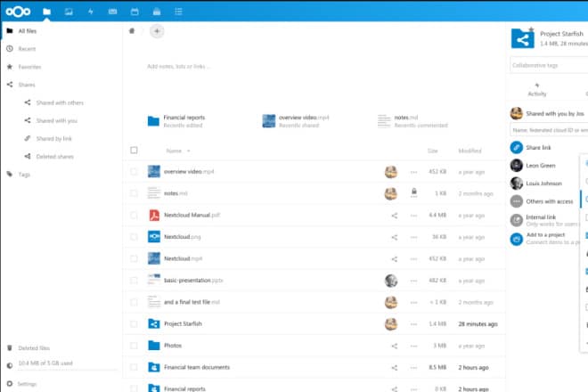The width and height of the screenshot is (588, 392).
Task: Open the Tasks app in top bar
Action: click(178, 12)
